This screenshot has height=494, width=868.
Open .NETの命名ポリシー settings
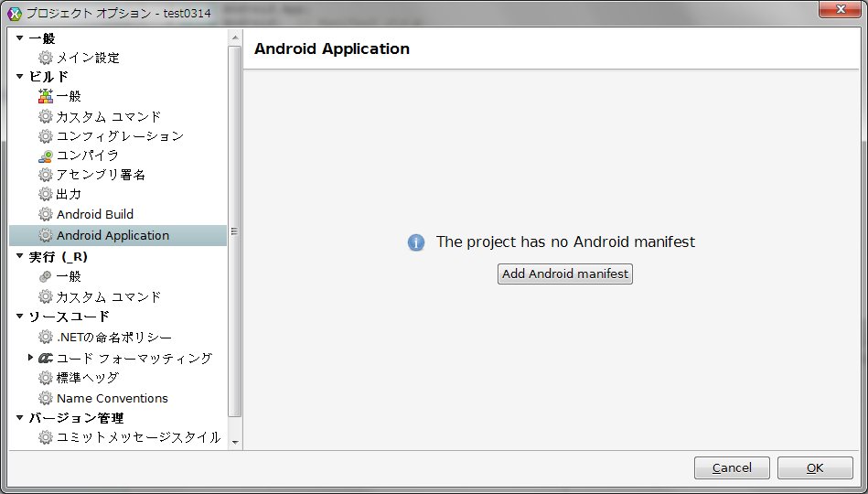click(x=114, y=338)
